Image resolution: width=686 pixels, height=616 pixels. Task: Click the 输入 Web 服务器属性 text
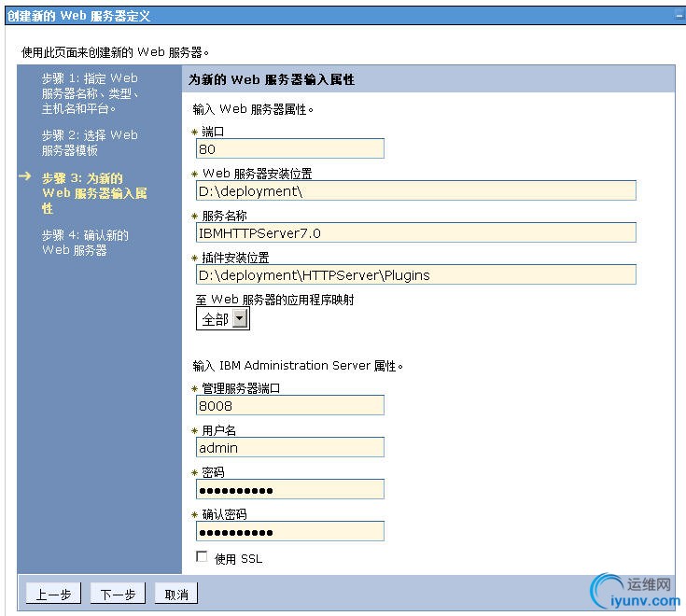coord(253,109)
